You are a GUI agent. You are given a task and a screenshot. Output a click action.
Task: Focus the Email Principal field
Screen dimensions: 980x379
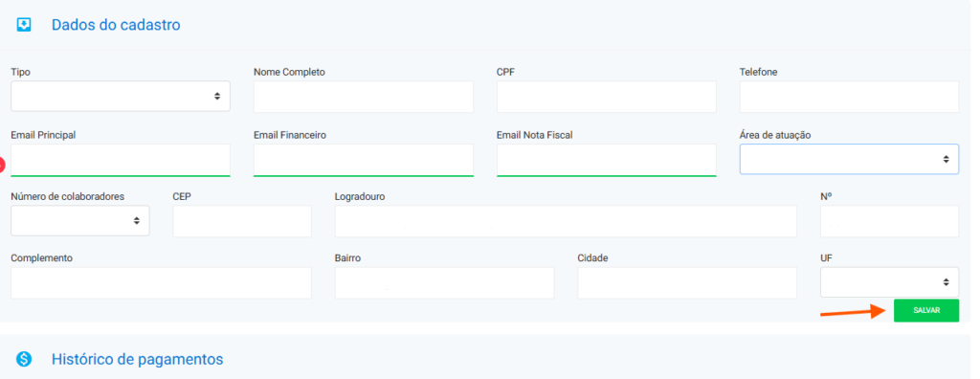[121, 160]
